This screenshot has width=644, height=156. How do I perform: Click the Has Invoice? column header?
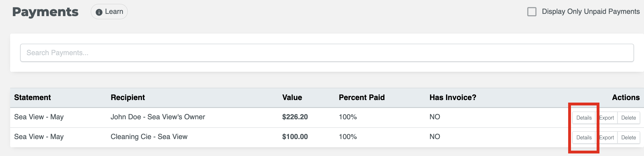(x=453, y=97)
